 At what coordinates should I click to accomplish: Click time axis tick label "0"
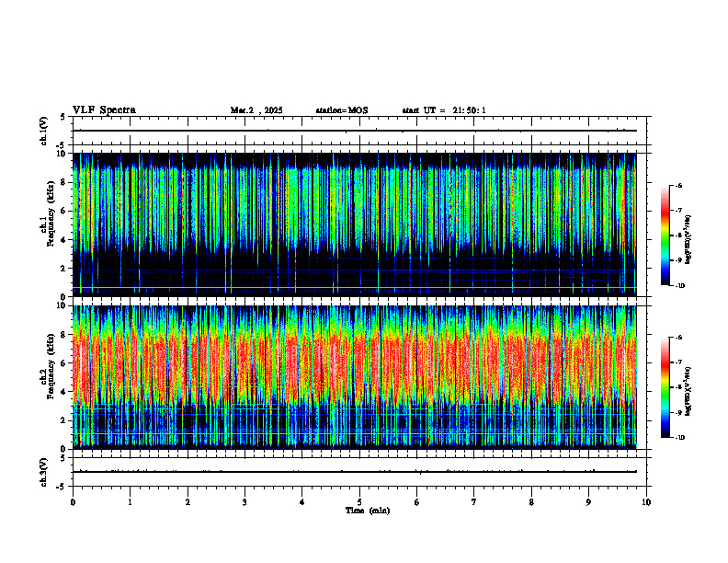click(x=73, y=502)
